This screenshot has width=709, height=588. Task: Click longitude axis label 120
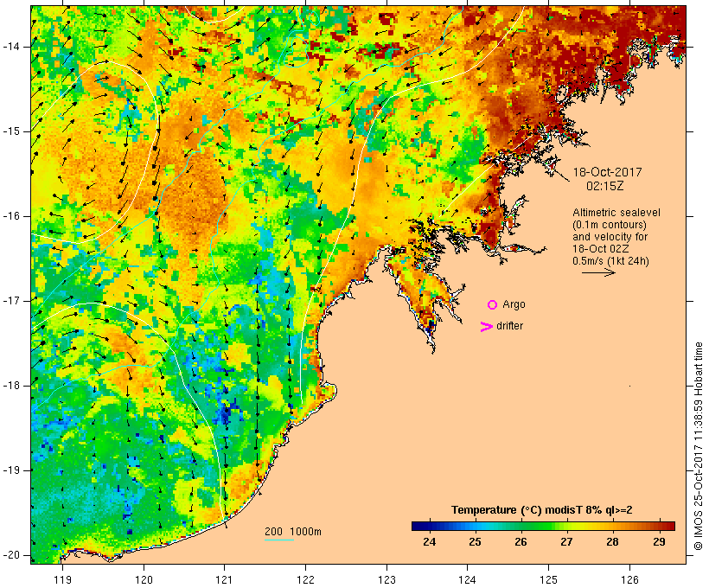tap(144, 579)
